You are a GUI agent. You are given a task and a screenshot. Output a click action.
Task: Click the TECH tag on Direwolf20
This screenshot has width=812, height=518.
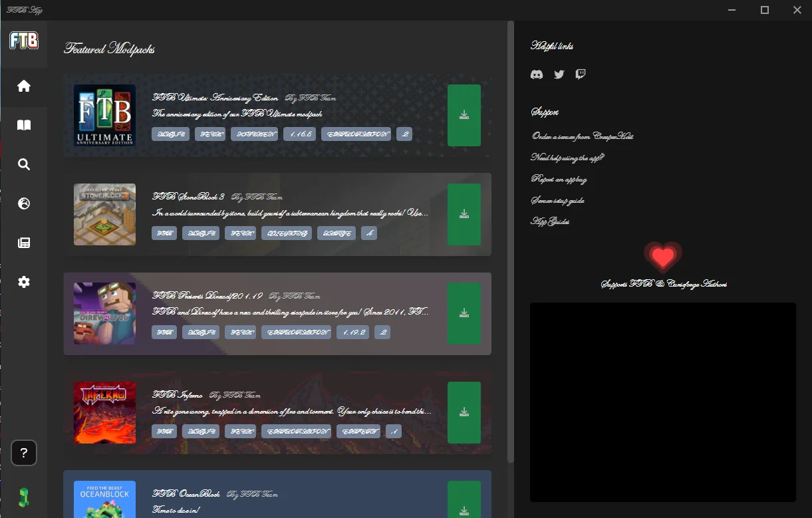(x=240, y=332)
